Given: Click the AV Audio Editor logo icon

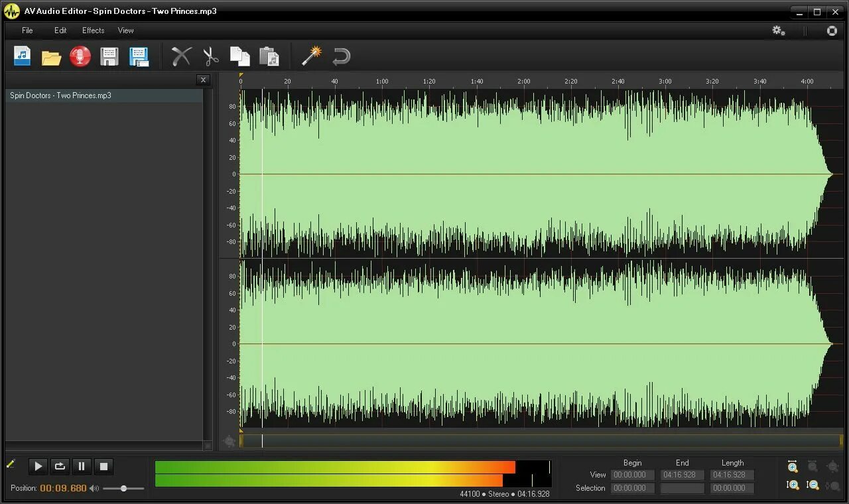Looking at the screenshot, I should (x=11, y=11).
